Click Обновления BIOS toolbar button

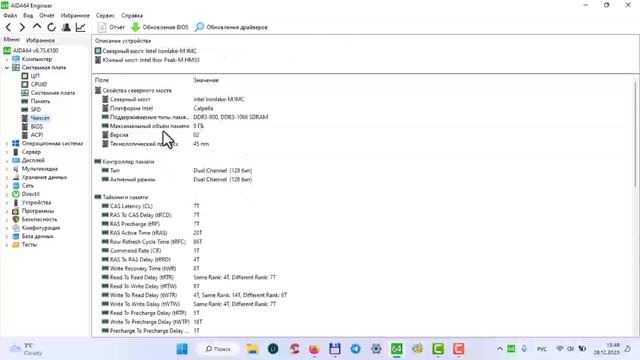tap(160, 27)
